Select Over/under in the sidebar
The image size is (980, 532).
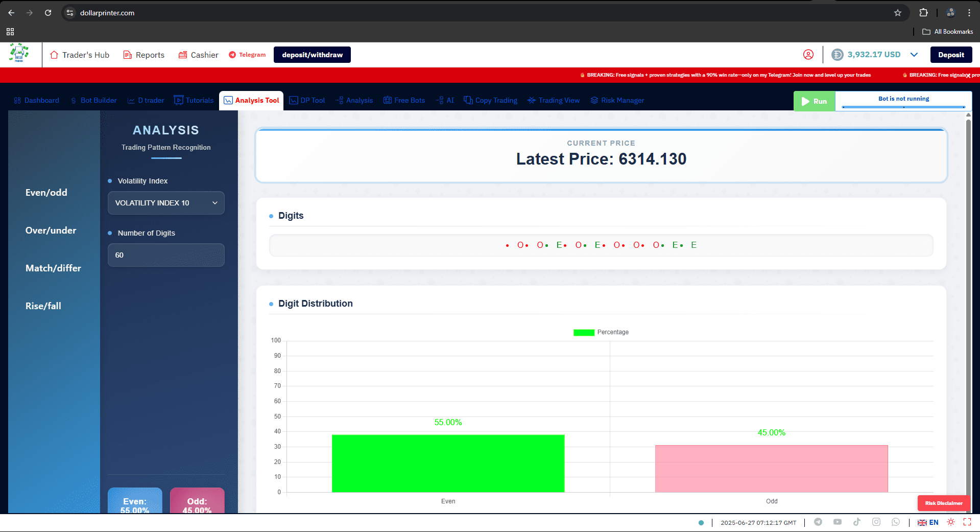click(x=51, y=230)
